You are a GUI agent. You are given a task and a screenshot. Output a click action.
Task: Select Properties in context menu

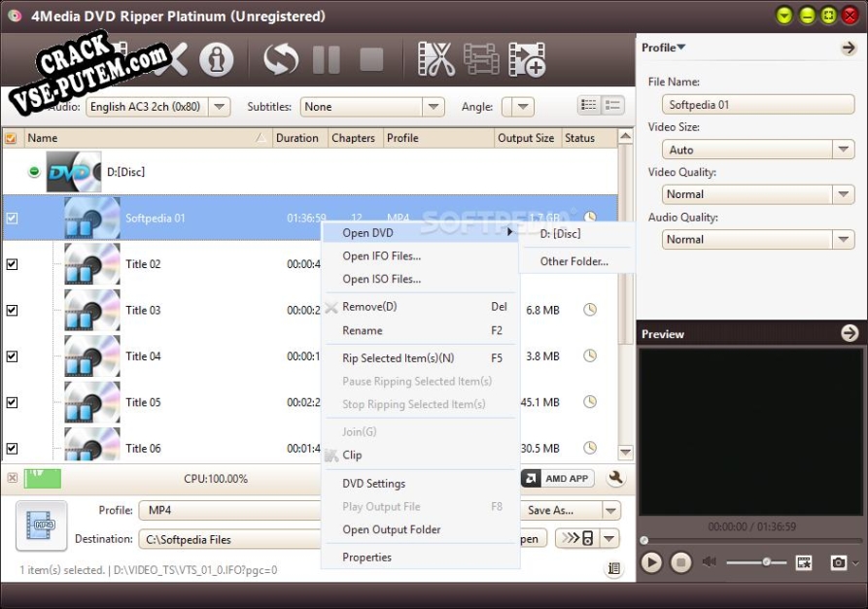[x=420, y=558]
